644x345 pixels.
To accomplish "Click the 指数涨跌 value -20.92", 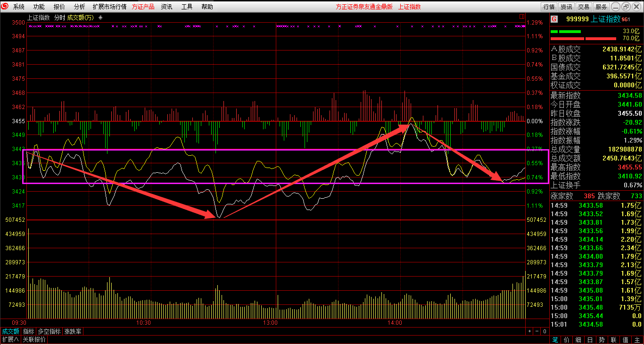I will pos(632,122).
